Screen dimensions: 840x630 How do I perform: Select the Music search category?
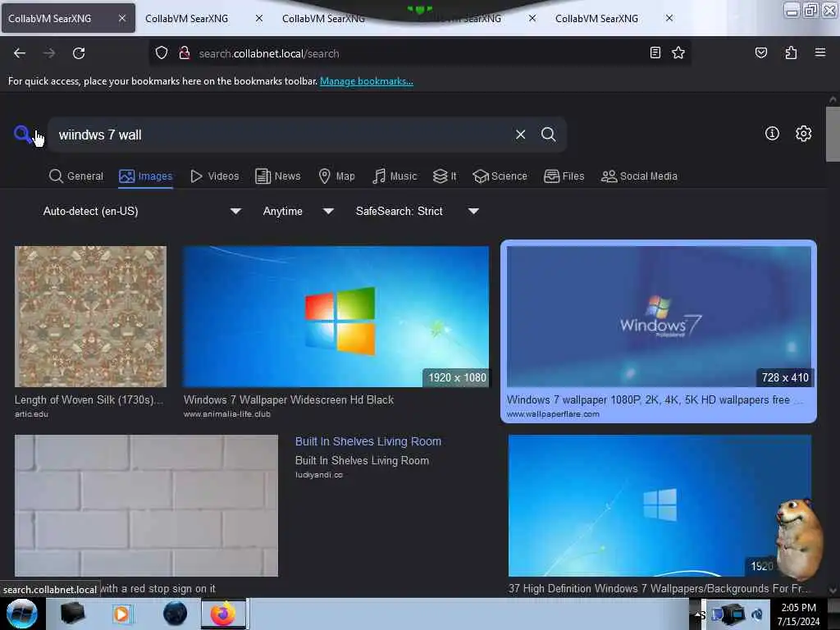click(395, 176)
